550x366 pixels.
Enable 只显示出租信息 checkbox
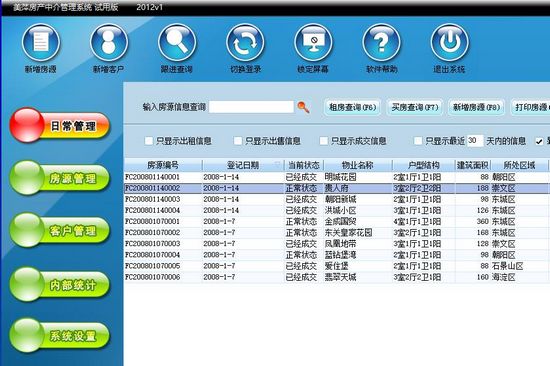coord(148,141)
